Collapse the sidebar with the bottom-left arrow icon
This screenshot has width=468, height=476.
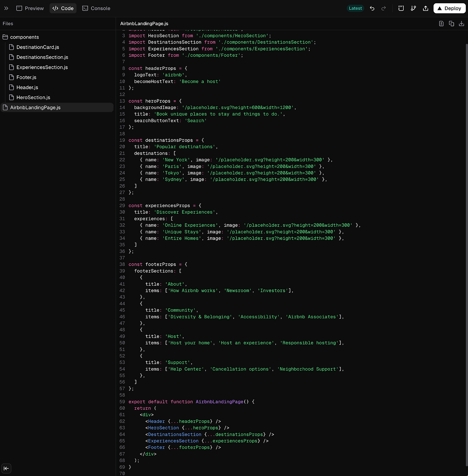(x=6, y=468)
